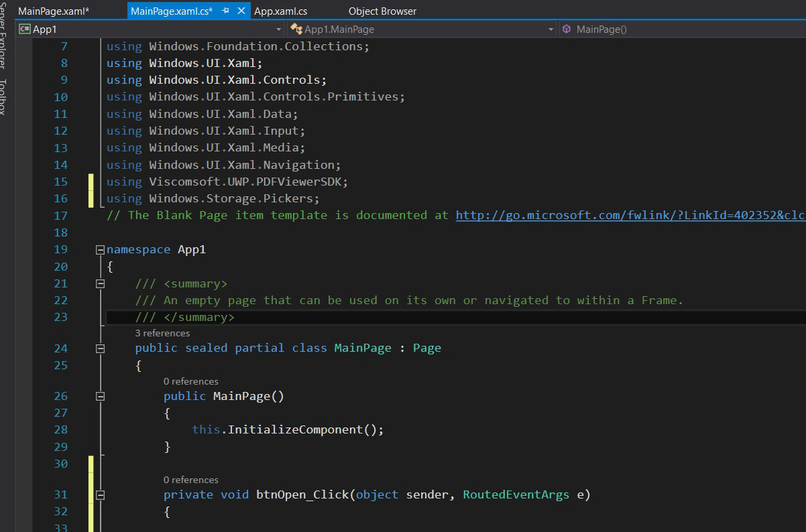Collapse the MainPage() constructor
This screenshot has height=532, width=806.
[x=101, y=396]
